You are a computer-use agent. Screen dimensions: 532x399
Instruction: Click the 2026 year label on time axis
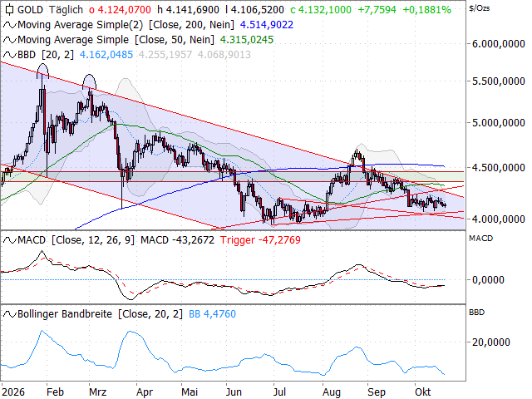(x=13, y=392)
